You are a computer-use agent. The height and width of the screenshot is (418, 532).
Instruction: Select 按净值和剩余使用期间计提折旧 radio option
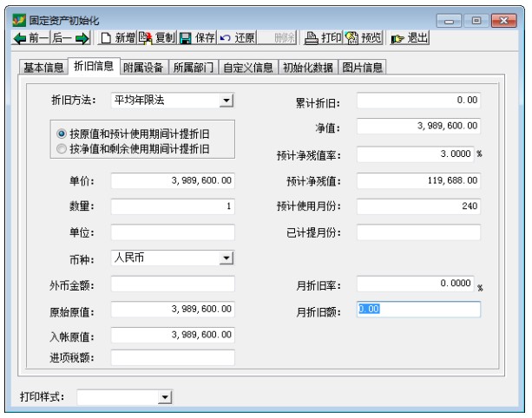tap(133, 149)
